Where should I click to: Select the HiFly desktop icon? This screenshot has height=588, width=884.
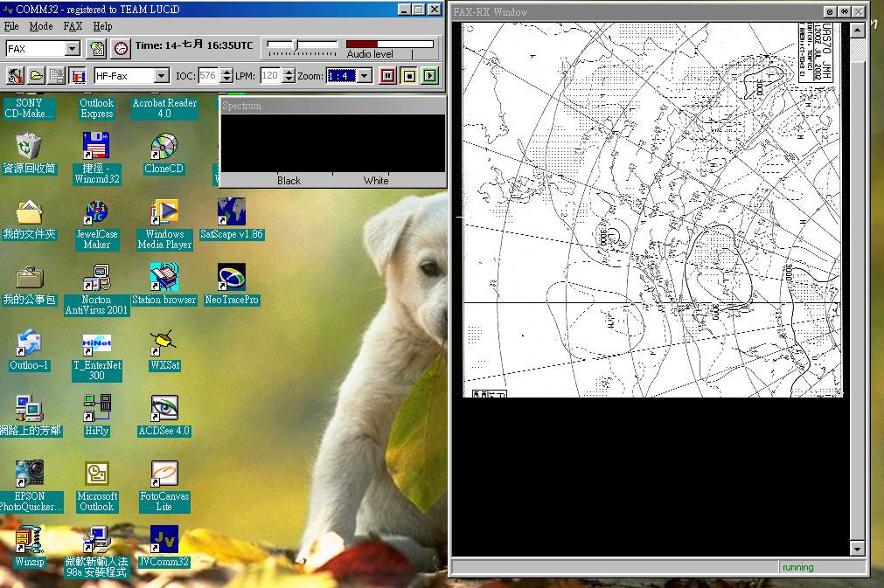pyautogui.click(x=97, y=416)
